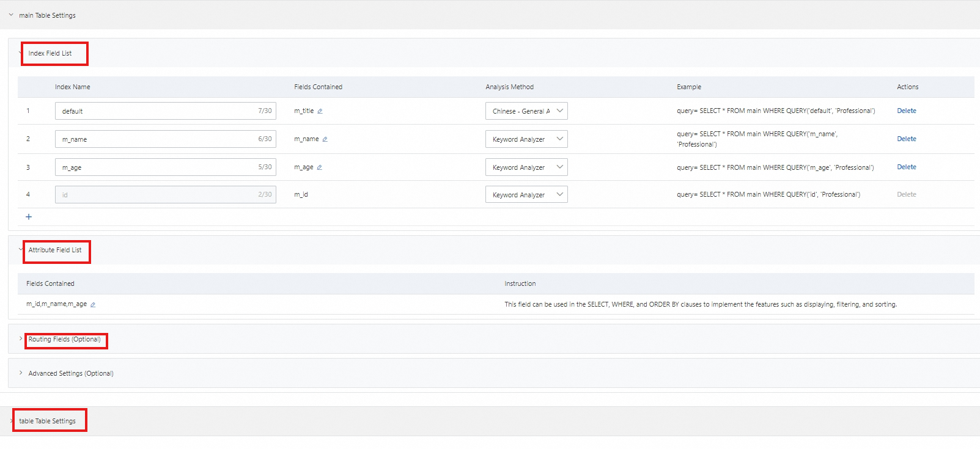Viewport: 980px width, 449px height.
Task: Open the Chinese - General analysis method dropdown
Action: 526,111
